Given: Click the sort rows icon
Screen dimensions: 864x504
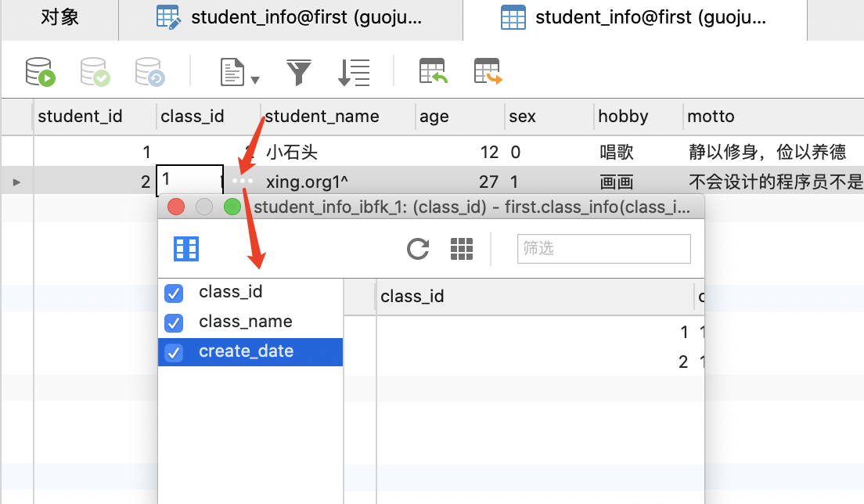Looking at the screenshot, I should point(354,73).
